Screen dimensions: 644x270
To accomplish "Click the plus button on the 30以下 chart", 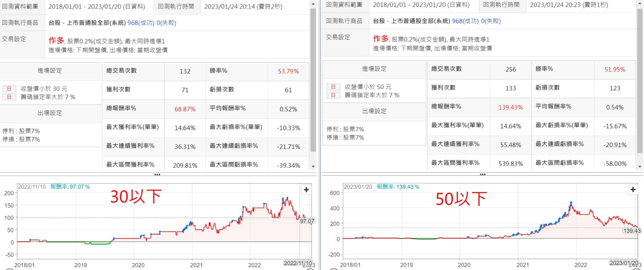I will pos(306,190).
